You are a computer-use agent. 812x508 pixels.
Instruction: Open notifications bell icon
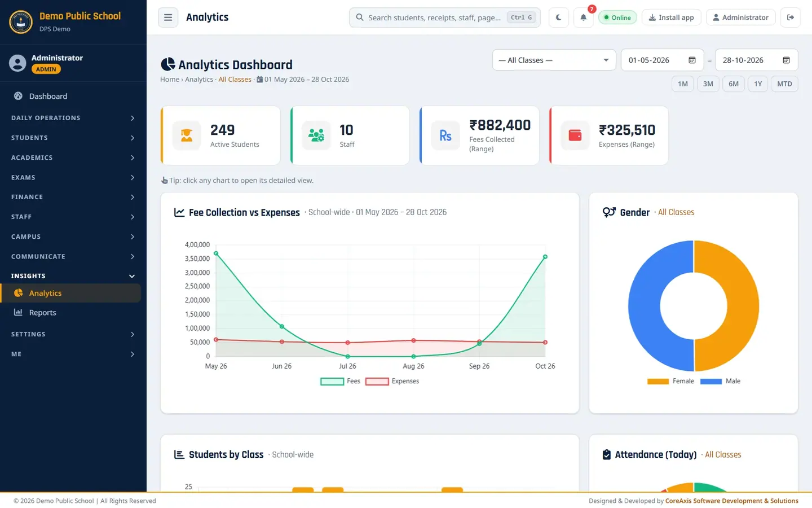click(584, 17)
